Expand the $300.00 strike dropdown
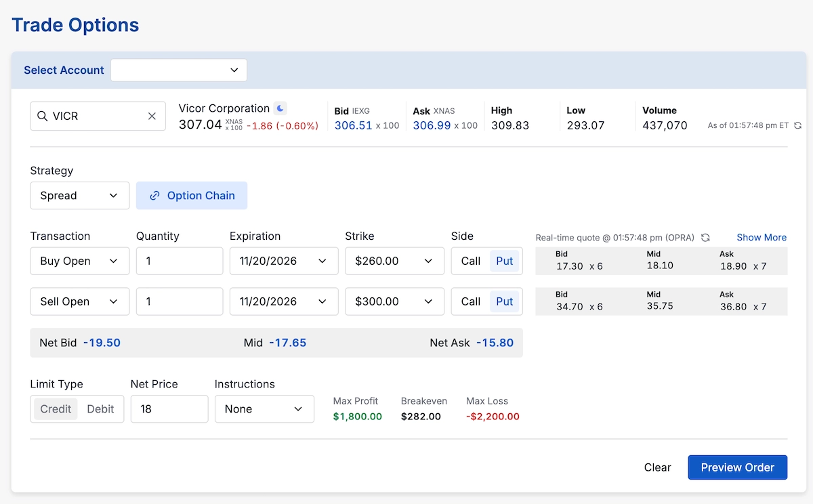Image resolution: width=813 pixels, height=504 pixels. tap(395, 301)
